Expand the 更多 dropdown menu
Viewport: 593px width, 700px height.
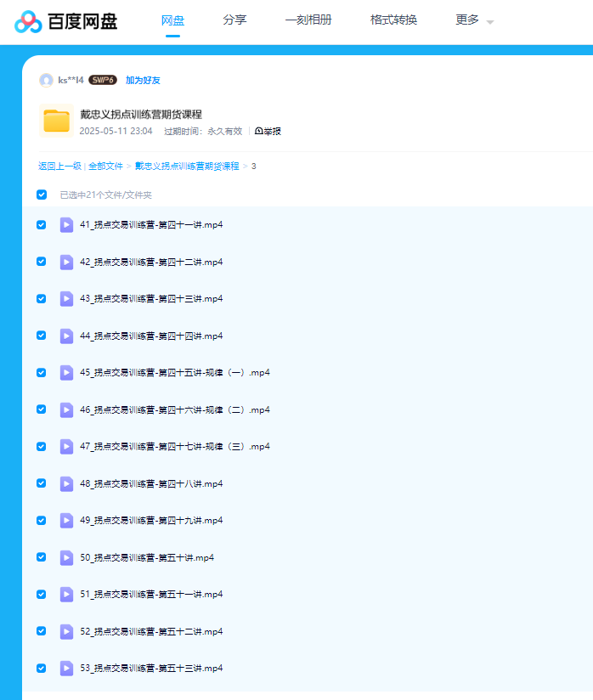[x=474, y=20]
